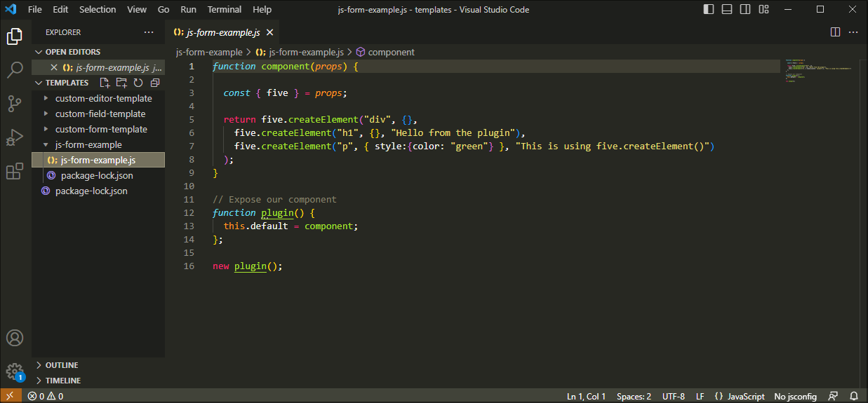Open notifications bell in status bar
Viewport: 868px width, 403px height.
point(853,396)
